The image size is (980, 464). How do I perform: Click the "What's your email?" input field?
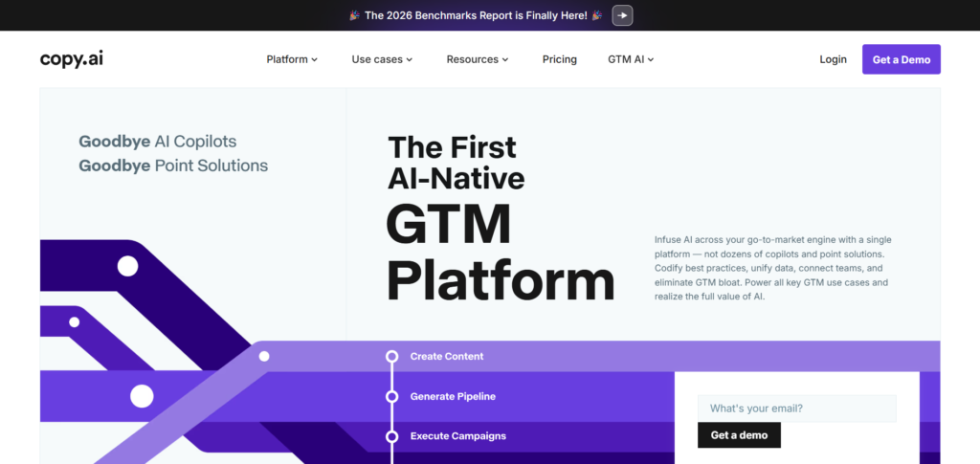click(796, 409)
